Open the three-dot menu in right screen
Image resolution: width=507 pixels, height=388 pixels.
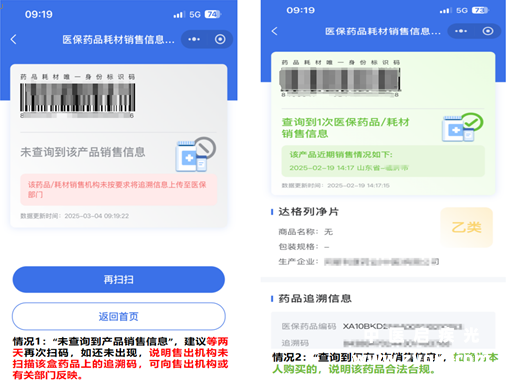(461, 31)
